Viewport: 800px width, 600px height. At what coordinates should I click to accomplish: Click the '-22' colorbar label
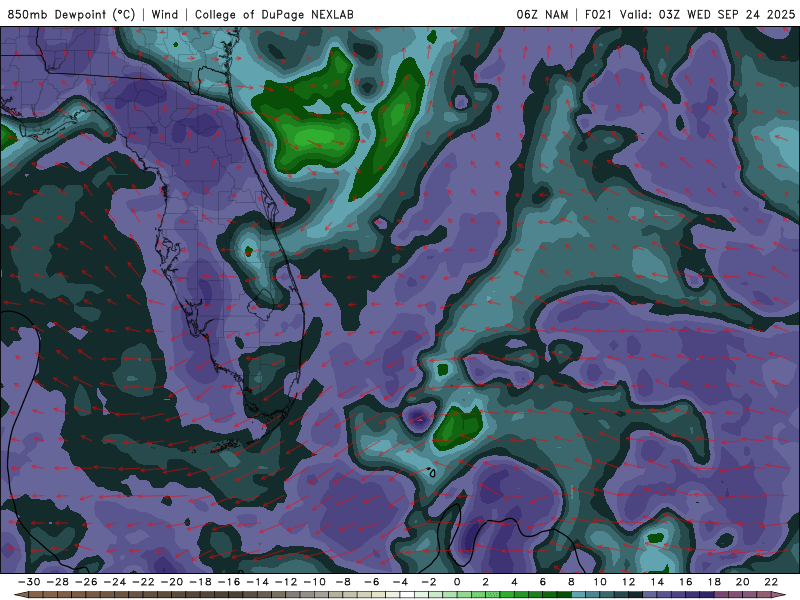143,582
